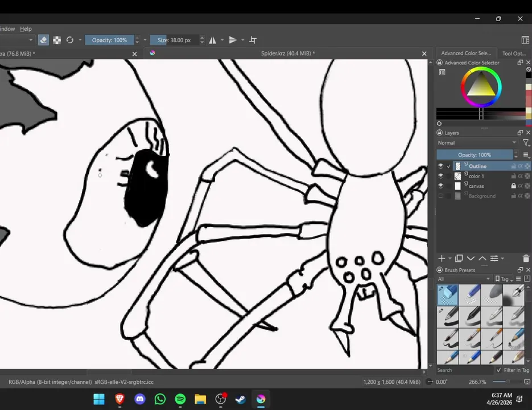Screen dimensions: 532x410
Task: Hide the canvas layer
Action: [x=441, y=186]
